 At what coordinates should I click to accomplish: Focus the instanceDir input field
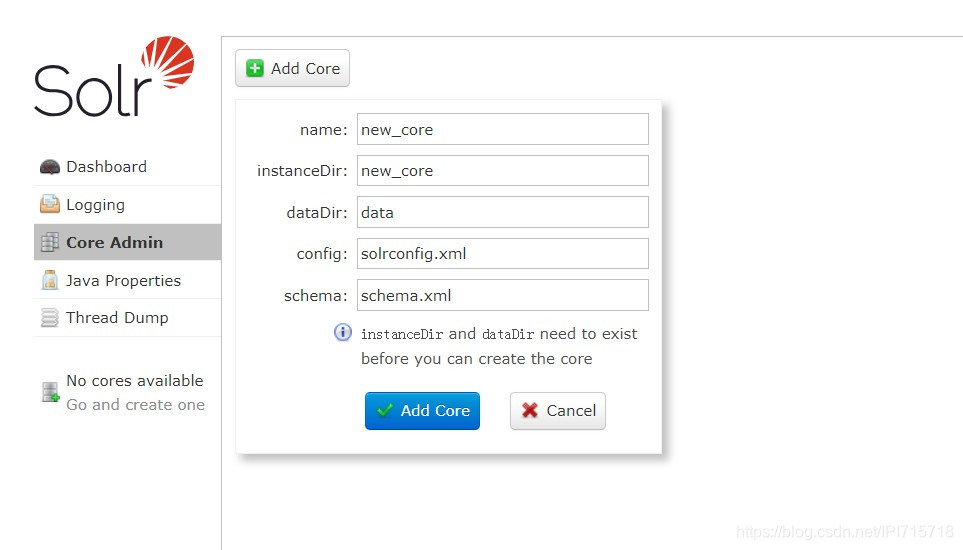tap(502, 171)
